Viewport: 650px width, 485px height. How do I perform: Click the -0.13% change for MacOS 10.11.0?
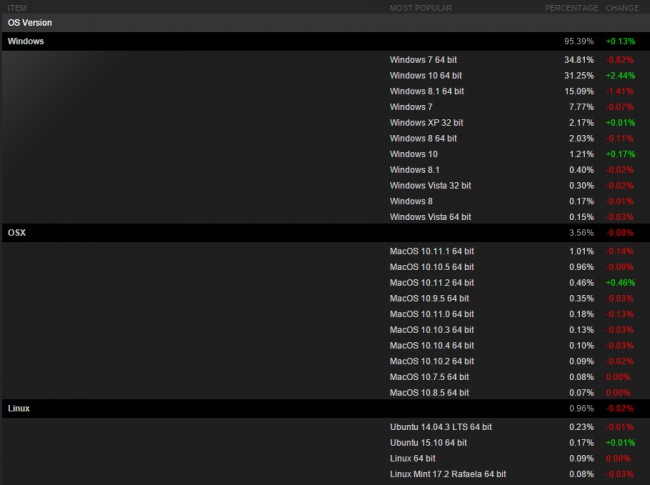[620, 314]
